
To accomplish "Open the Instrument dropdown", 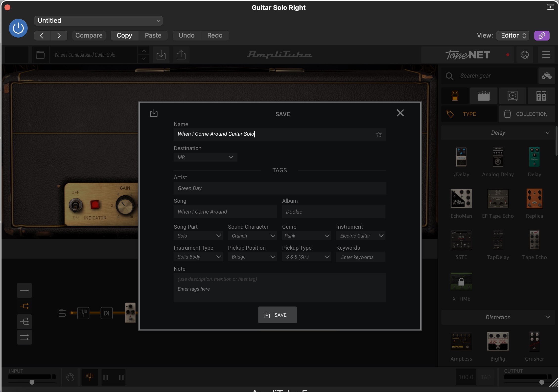I will 361,236.
